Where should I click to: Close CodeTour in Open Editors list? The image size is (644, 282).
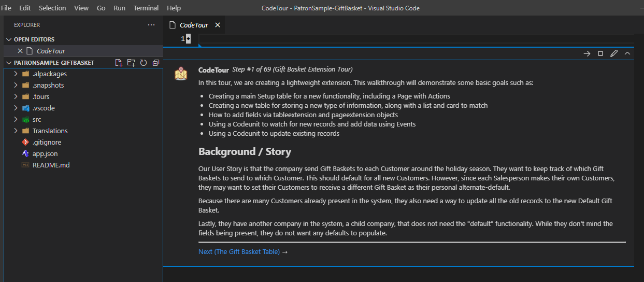coord(20,51)
